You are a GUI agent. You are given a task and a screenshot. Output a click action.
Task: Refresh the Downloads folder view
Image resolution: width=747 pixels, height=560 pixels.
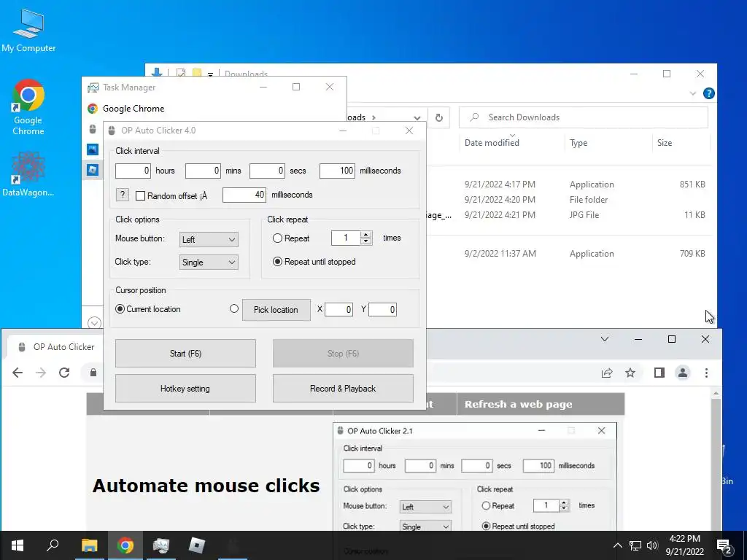(438, 117)
